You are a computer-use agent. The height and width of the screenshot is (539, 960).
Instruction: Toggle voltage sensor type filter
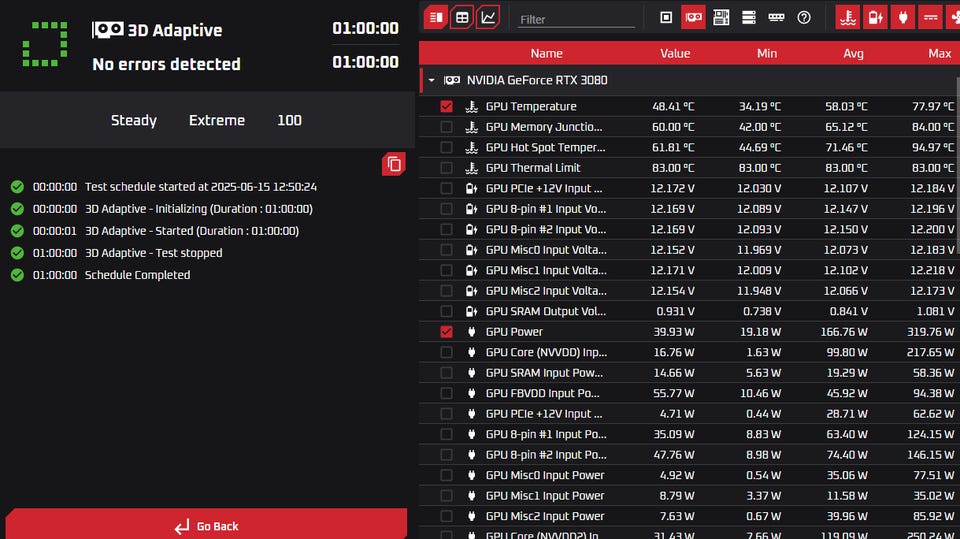point(876,17)
